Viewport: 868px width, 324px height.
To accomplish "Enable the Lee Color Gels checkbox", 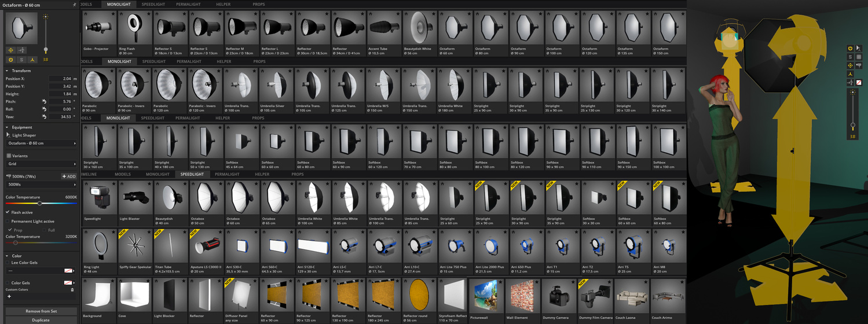I will (x=8, y=263).
